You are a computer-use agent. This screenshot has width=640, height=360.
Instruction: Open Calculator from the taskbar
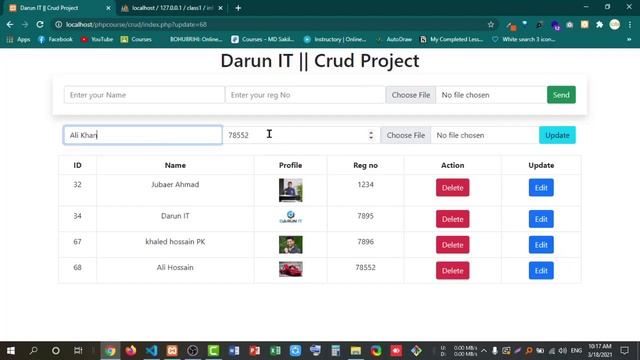click(x=336, y=351)
